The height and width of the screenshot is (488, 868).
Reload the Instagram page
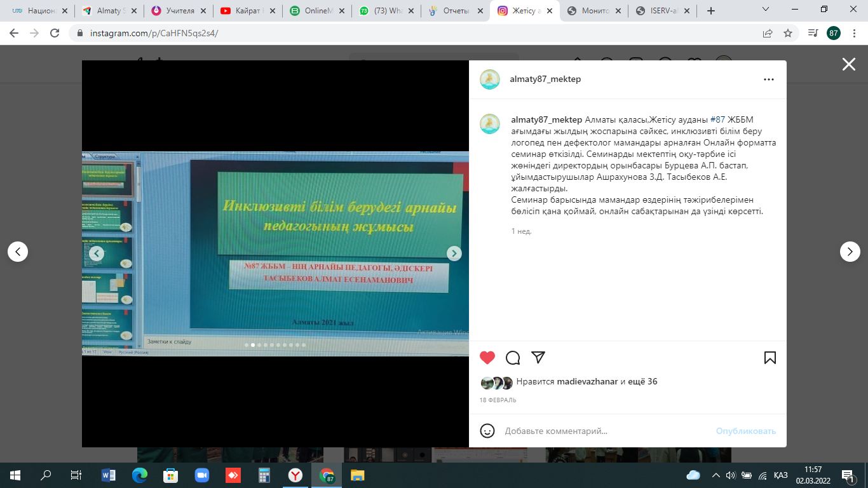pyautogui.click(x=55, y=33)
